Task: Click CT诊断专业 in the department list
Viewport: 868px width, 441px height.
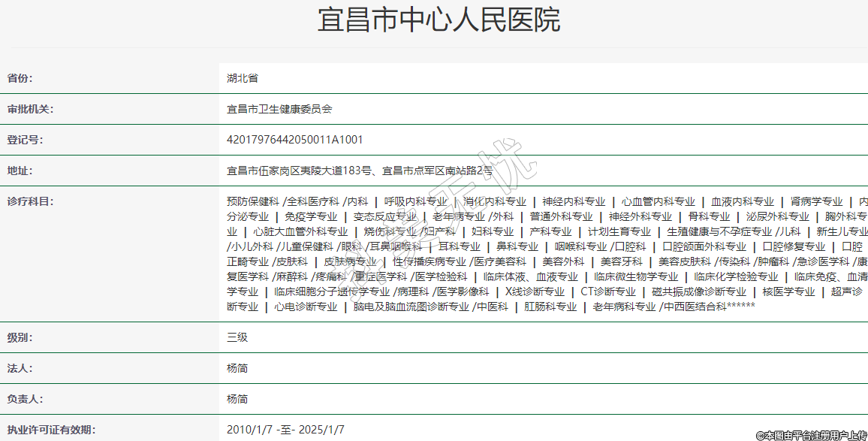Action: (x=608, y=291)
